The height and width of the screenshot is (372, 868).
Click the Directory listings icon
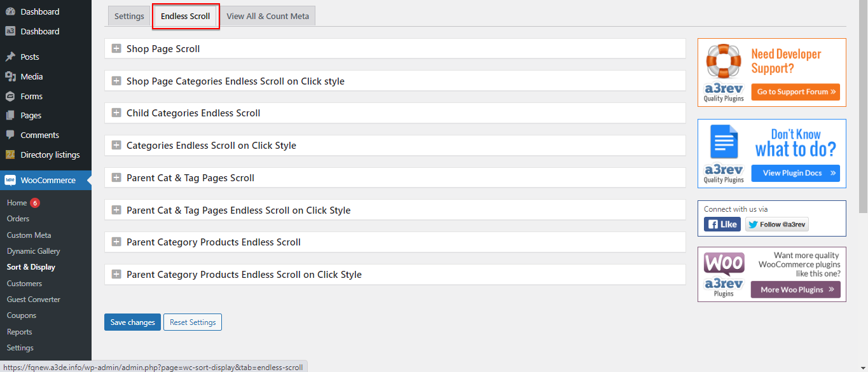(10, 155)
